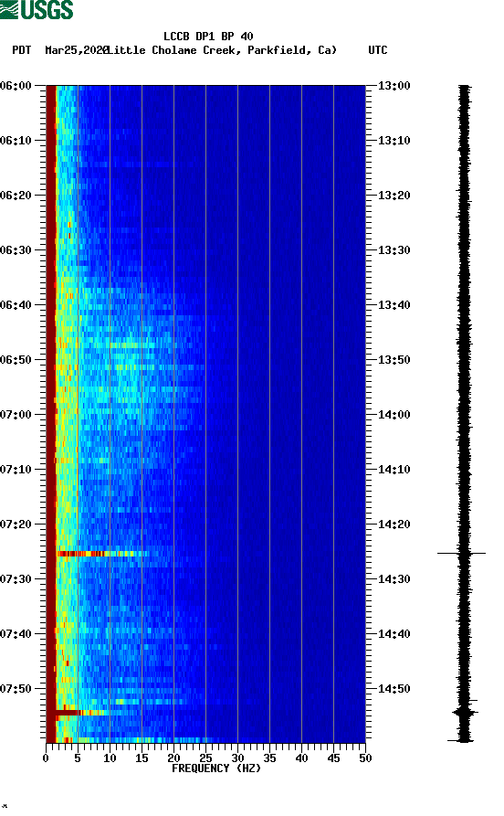The height and width of the screenshot is (816, 504).
Task: Click the 07:10 PDT time label
Action: tap(16, 470)
